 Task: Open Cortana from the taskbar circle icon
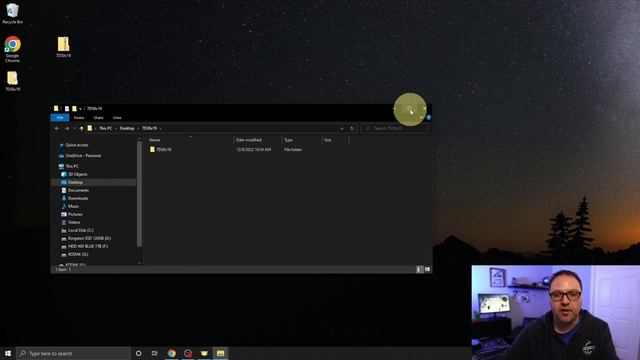pyautogui.click(x=138, y=353)
